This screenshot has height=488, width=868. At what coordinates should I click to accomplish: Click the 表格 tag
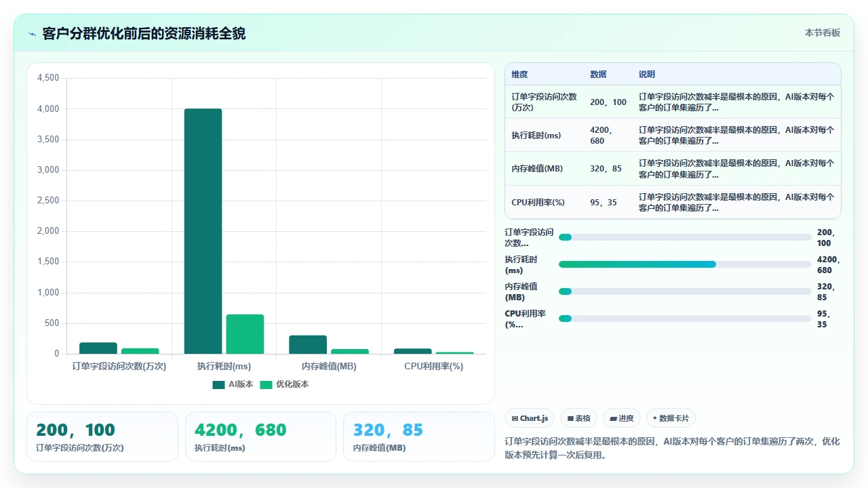578,418
